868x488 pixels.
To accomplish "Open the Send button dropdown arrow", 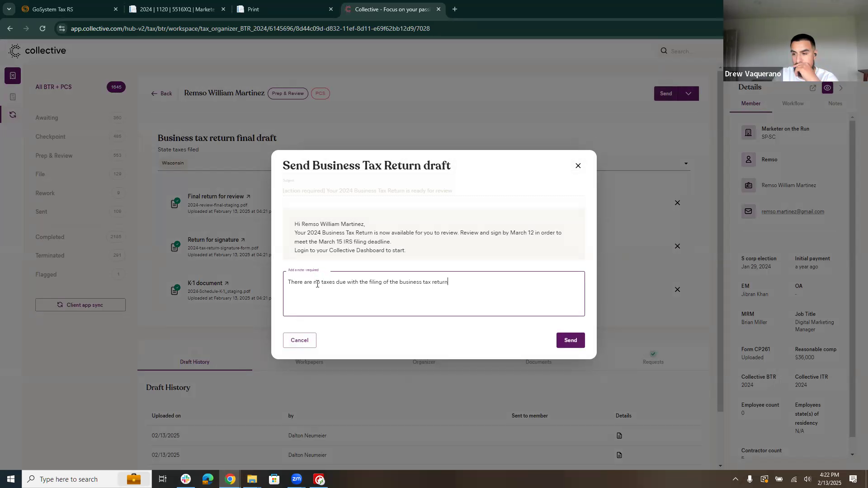I will point(688,94).
